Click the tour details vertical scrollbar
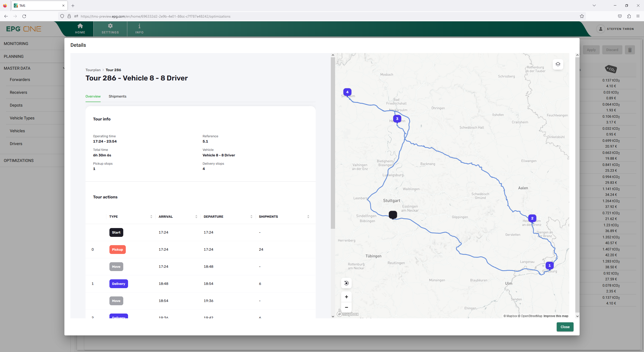Image resolution: width=644 pixels, height=352 pixels. [333, 143]
